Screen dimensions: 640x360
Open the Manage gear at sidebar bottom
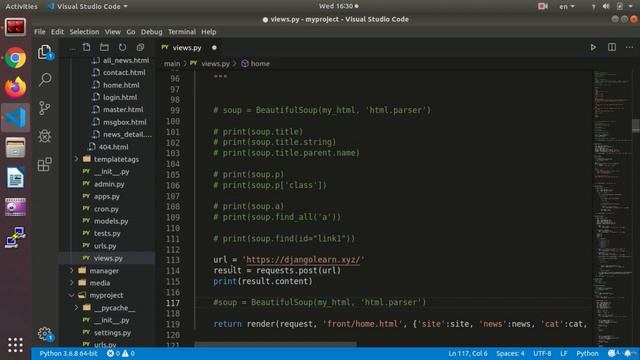coord(45,334)
